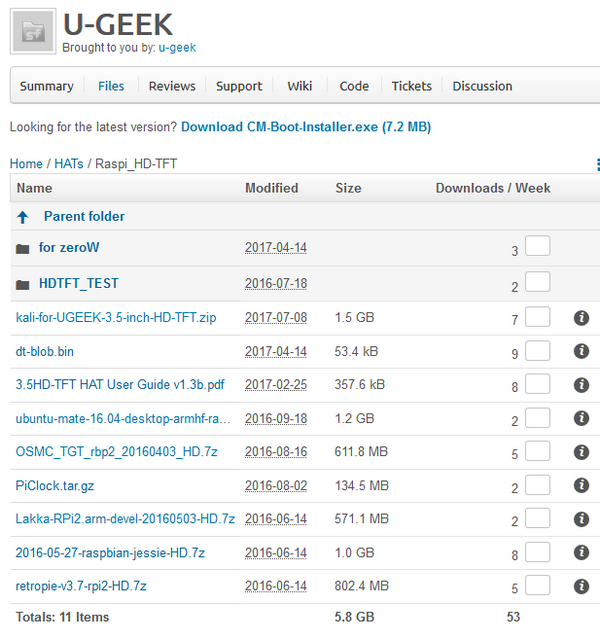Click the download stats box for dt-blob.bin
Image resolution: width=600 pixels, height=640 pixels.
(x=538, y=351)
